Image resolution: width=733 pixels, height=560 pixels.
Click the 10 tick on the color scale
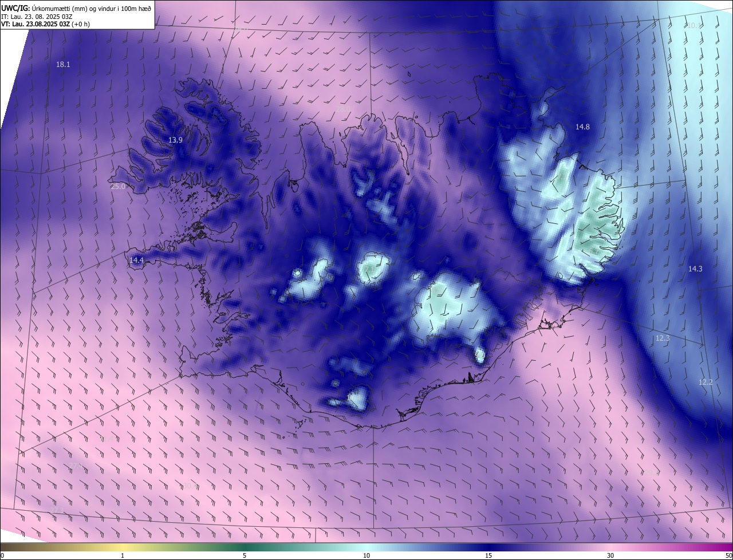click(366, 555)
